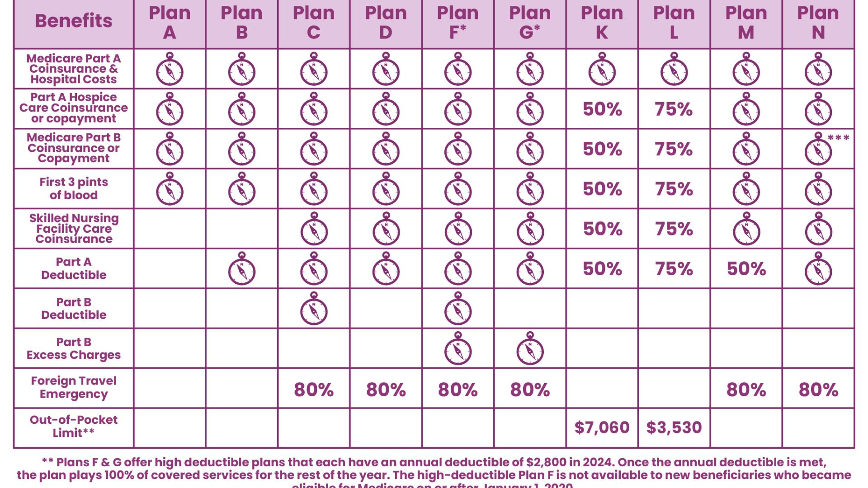
Task: Click the Foreign Travel Emergency row label
Action: point(74,388)
